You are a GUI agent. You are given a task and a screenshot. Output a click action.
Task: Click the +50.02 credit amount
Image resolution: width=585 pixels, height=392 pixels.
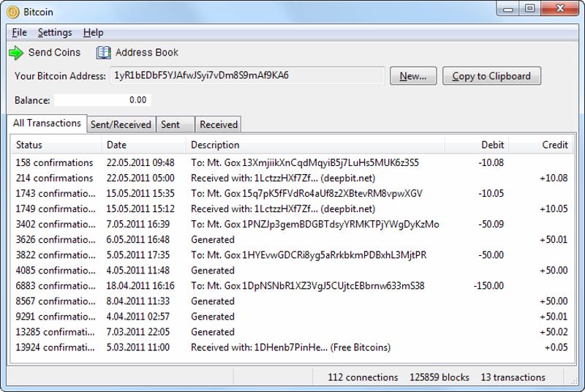(x=554, y=331)
